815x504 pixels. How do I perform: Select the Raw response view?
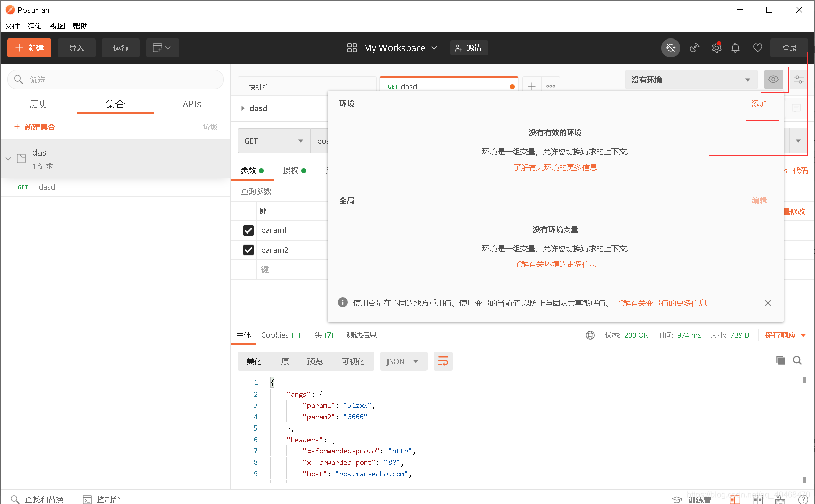pos(285,361)
